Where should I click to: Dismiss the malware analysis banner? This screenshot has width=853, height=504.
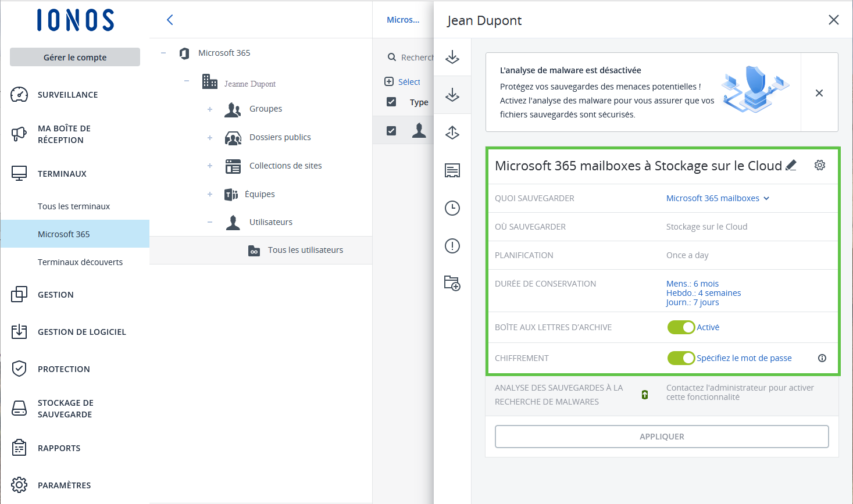point(819,93)
